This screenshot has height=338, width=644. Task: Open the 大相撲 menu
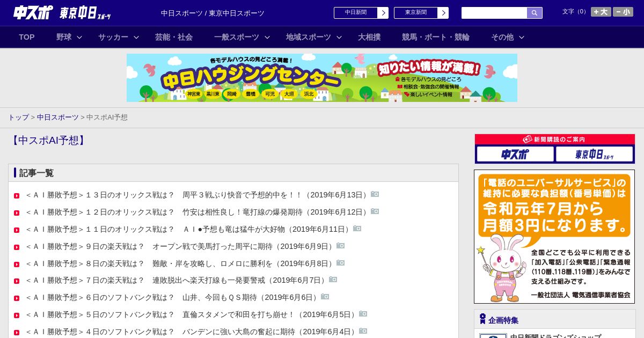(x=369, y=37)
